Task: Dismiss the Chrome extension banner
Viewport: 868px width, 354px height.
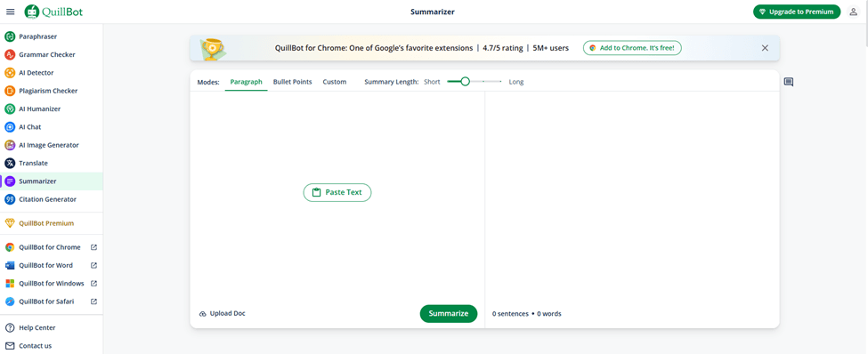Action: [x=765, y=48]
